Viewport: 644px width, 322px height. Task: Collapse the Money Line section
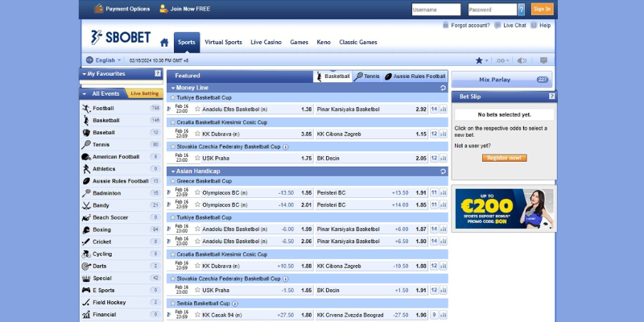pyautogui.click(x=173, y=88)
